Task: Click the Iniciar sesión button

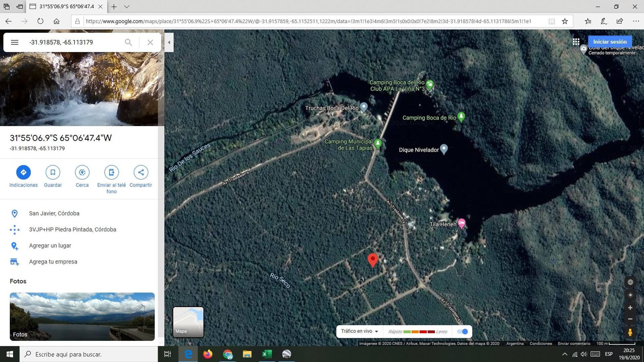Action: (x=610, y=42)
